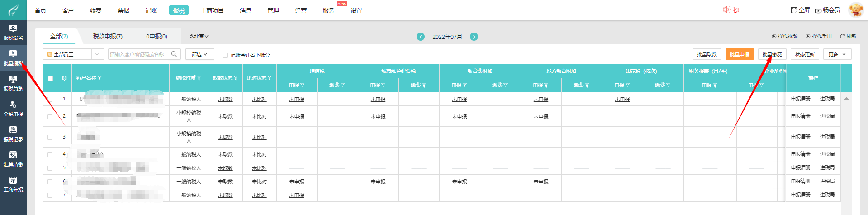
Task: Toggle the select-all header checkbox
Action: [x=50, y=78]
